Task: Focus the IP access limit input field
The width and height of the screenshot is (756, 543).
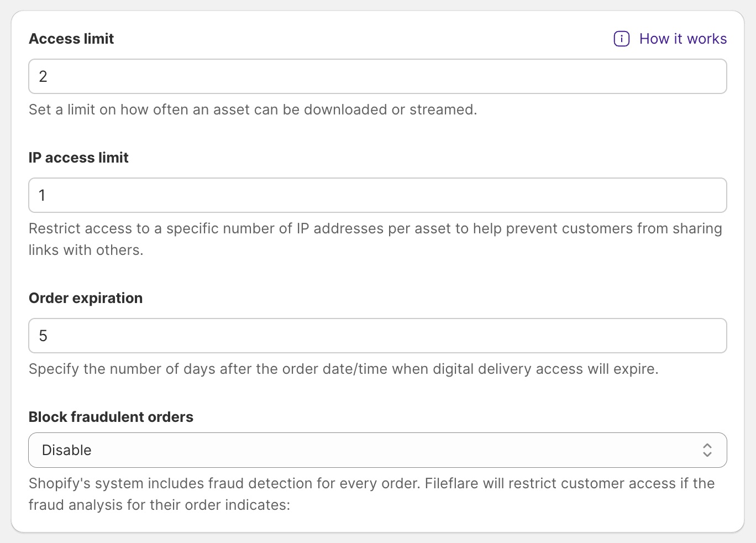Action: pyautogui.click(x=377, y=195)
